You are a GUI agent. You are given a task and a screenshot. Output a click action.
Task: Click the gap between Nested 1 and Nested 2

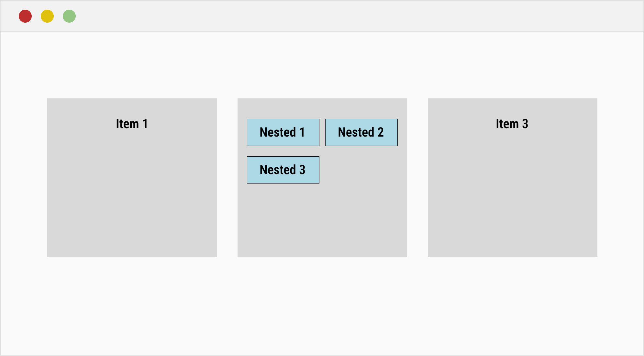[x=322, y=132]
